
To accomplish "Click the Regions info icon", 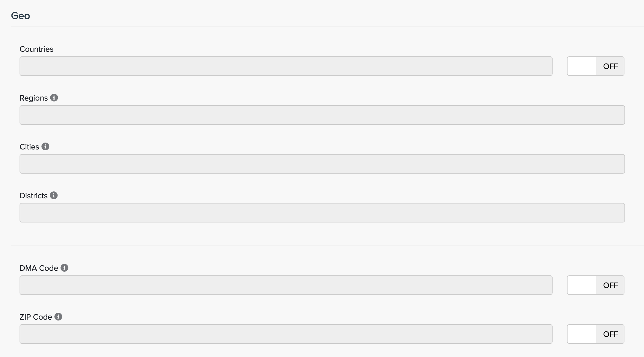I will [54, 98].
